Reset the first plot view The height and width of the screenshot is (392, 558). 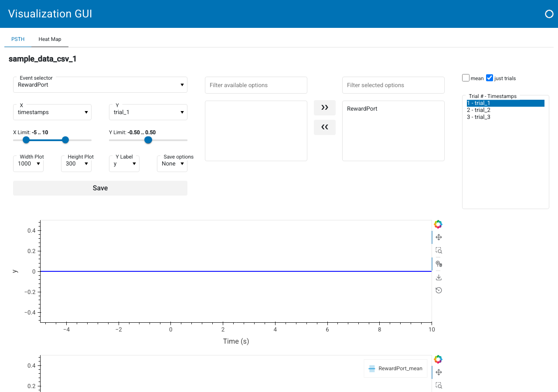tap(439, 291)
